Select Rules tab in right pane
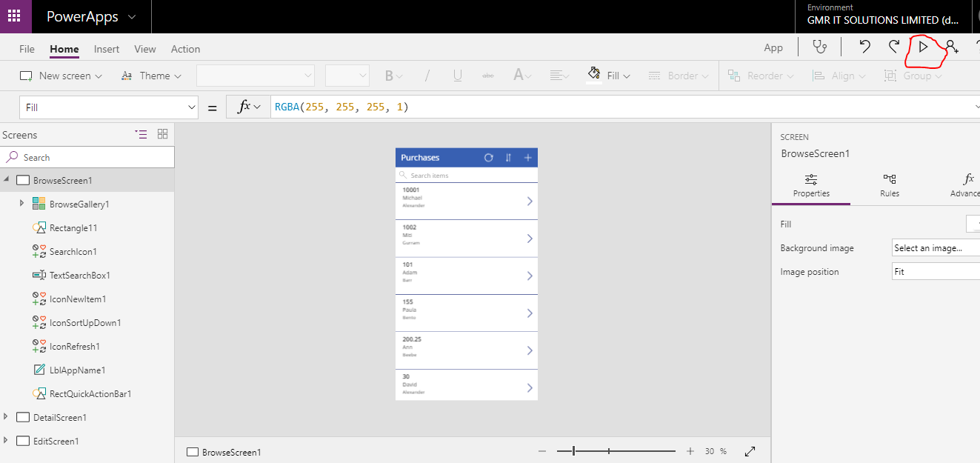This screenshot has width=980, height=463. click(x=890, y=185)
